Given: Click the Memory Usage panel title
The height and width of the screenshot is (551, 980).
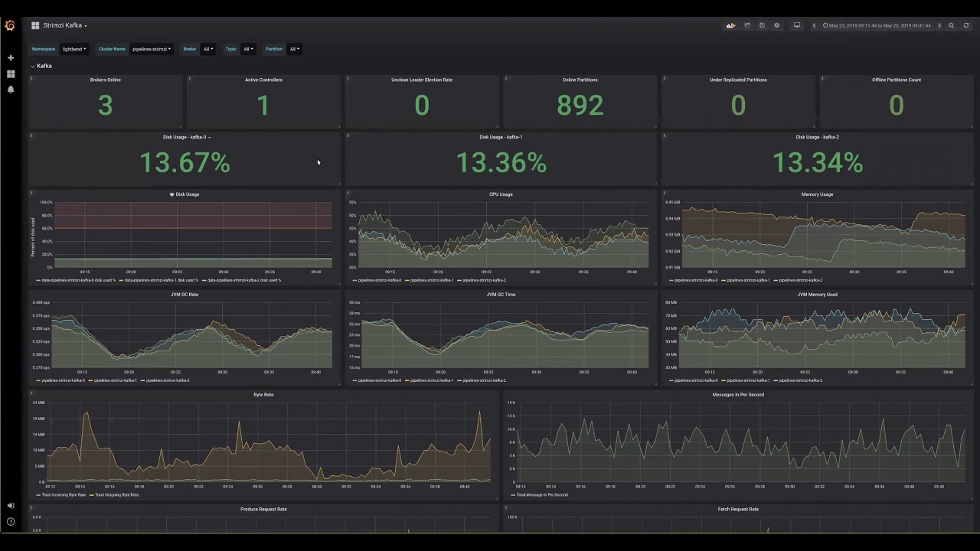Looking at the screenshot, I should click(x=817, y=194).
